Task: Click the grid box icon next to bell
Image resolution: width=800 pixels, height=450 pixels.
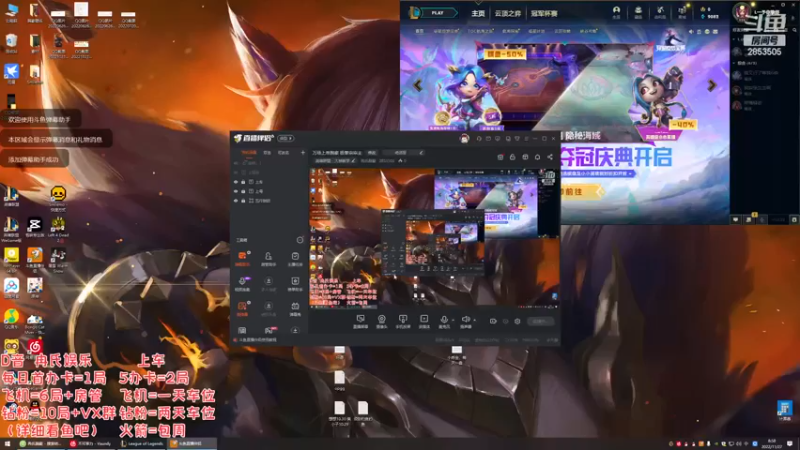Action: click(x=525, y=157)
